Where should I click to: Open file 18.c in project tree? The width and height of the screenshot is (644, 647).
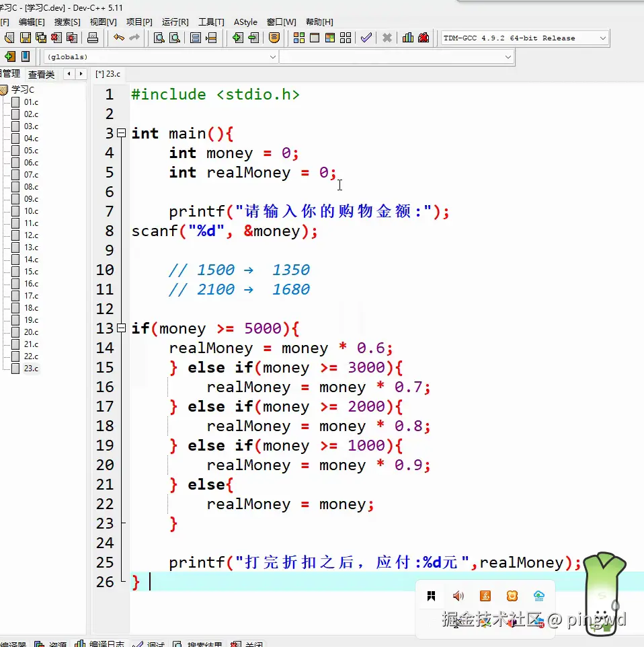(31, 308)
